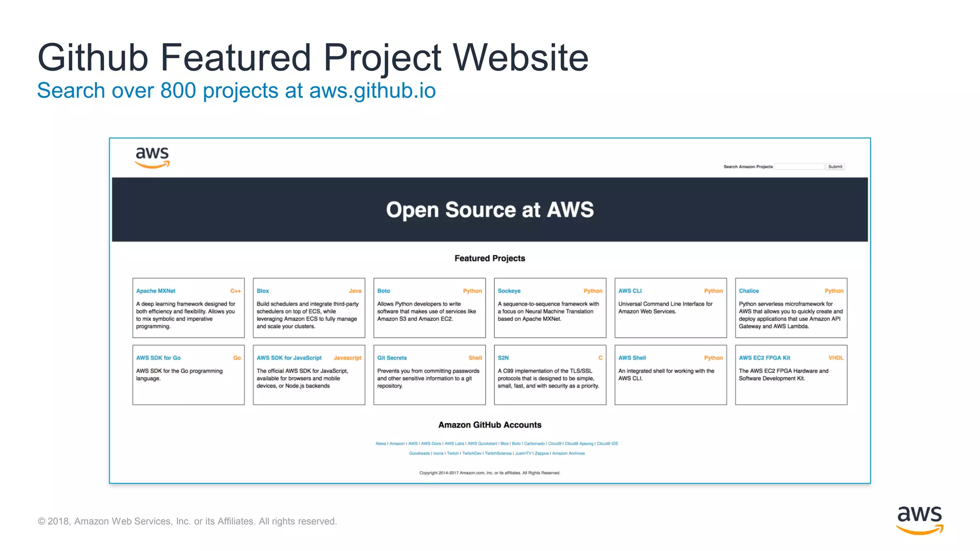This screenshot has width=980, height=551.
Task: Open the Ivona GitHub account link
Action: [438, 453]
